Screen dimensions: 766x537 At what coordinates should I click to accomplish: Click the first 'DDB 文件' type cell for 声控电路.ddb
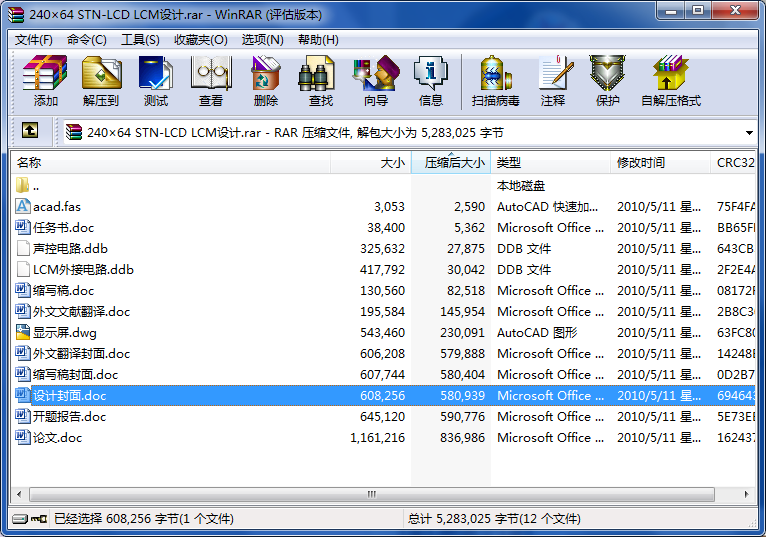point(524,249)
